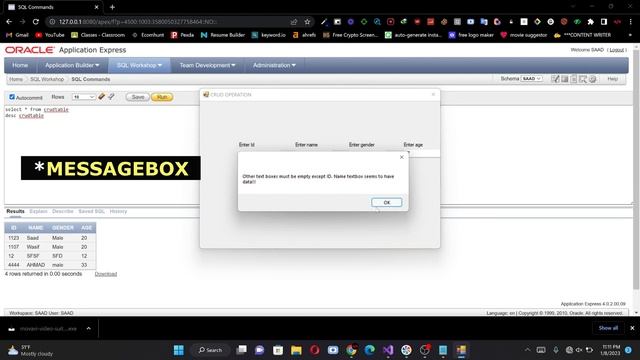
Task: Switch to the Saved SQL tab
Action: pyautogui.click(x=91, y=211)
